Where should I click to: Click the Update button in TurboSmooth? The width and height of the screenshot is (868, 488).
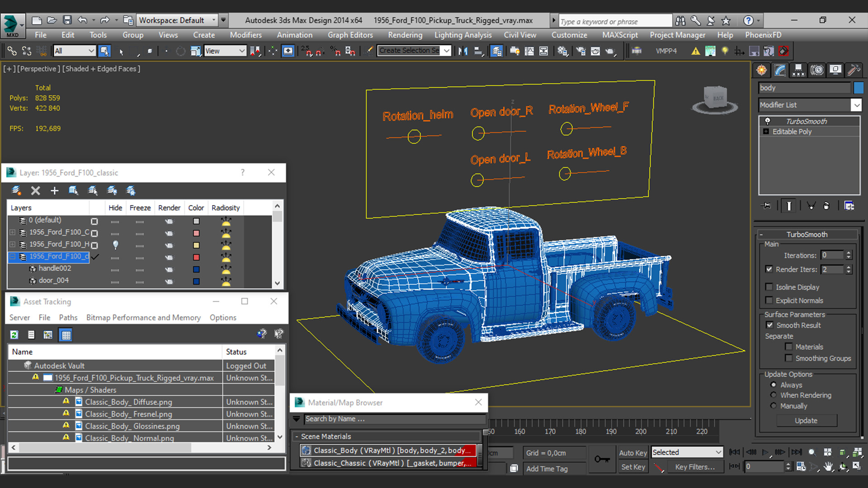point(807,421)
